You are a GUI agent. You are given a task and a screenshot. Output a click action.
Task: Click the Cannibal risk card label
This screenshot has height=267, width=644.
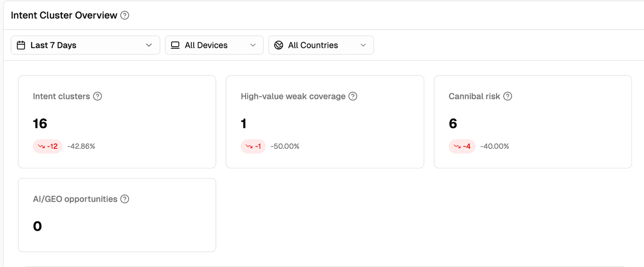pyautogui.click(x=474, y=96)
